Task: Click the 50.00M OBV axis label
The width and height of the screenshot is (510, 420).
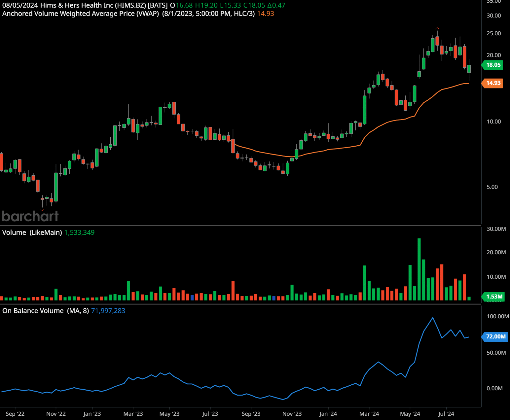Action: pos(496,353)
